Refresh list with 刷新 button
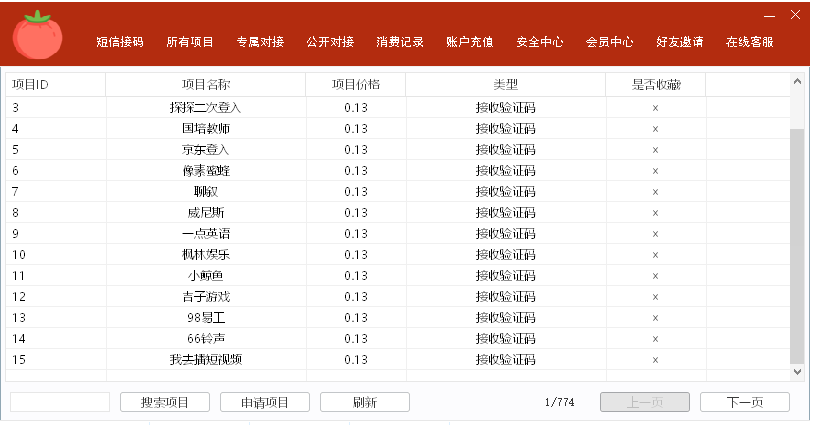The height and width of the screenshot is (425, 815). (x=364, y=402)
